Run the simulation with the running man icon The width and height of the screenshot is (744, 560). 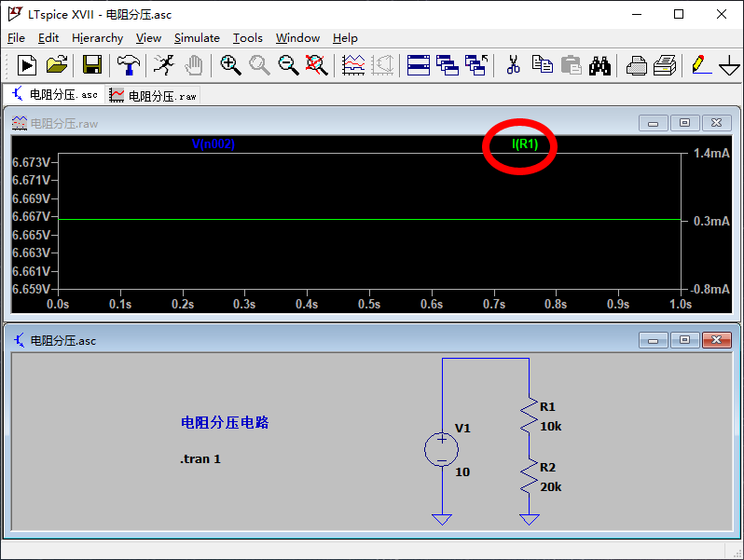tap(163, 64)
